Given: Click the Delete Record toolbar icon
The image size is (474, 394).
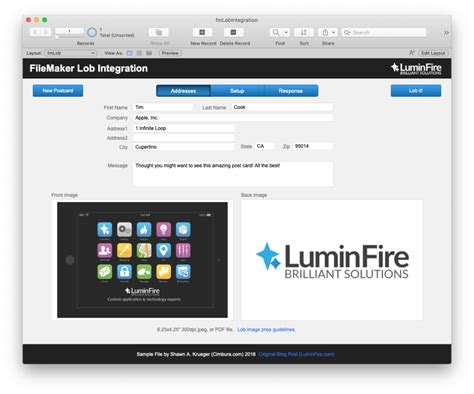Looking at the screenshot, I should pos(233,32).
